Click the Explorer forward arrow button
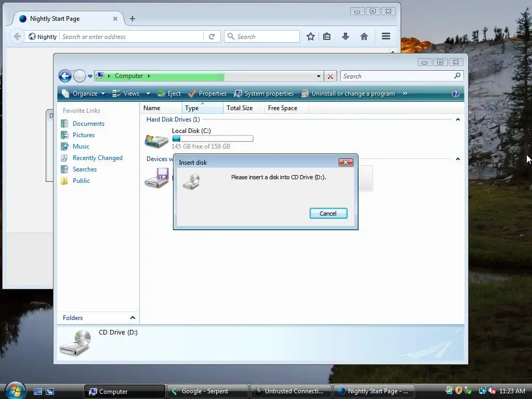 [x=79, y=76]
